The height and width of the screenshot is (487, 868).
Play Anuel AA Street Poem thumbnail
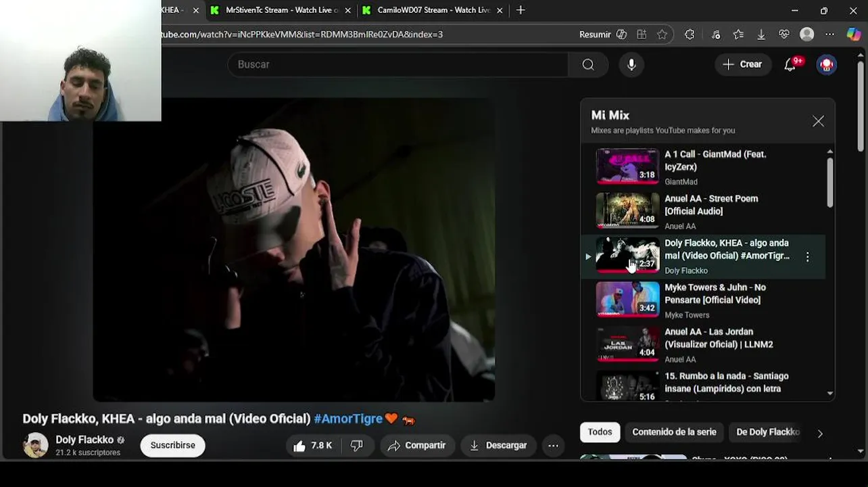coord(627,210)
